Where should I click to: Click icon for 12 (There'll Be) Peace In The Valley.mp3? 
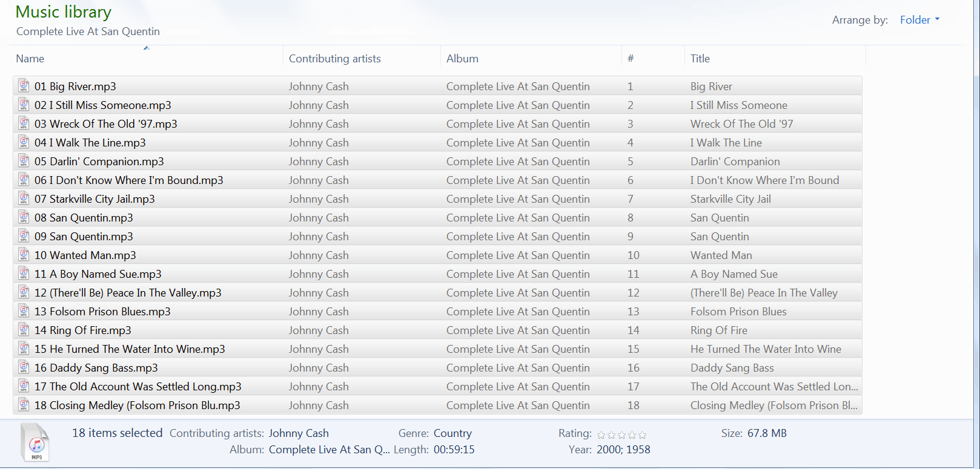click(x=24, y=292)
